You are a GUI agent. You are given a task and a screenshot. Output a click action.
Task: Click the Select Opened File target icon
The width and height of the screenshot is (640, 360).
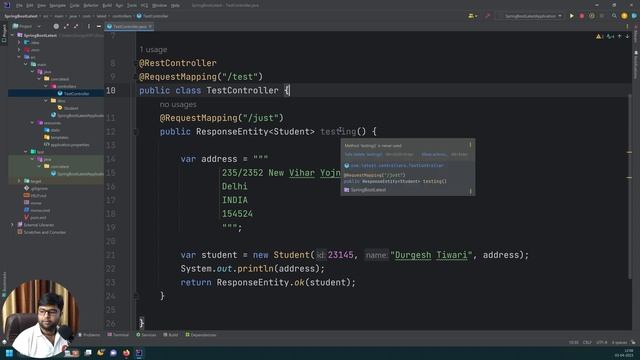point(56,27)
